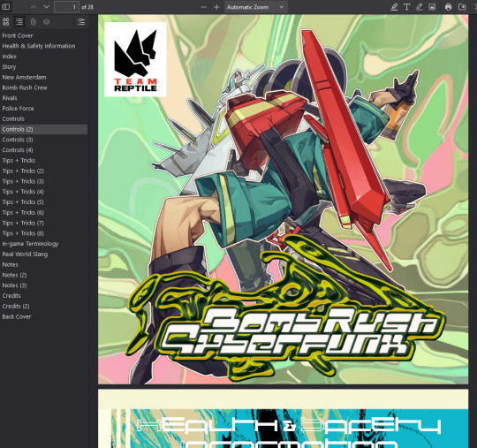Go to Notes (3) entry

pos(14,285)
